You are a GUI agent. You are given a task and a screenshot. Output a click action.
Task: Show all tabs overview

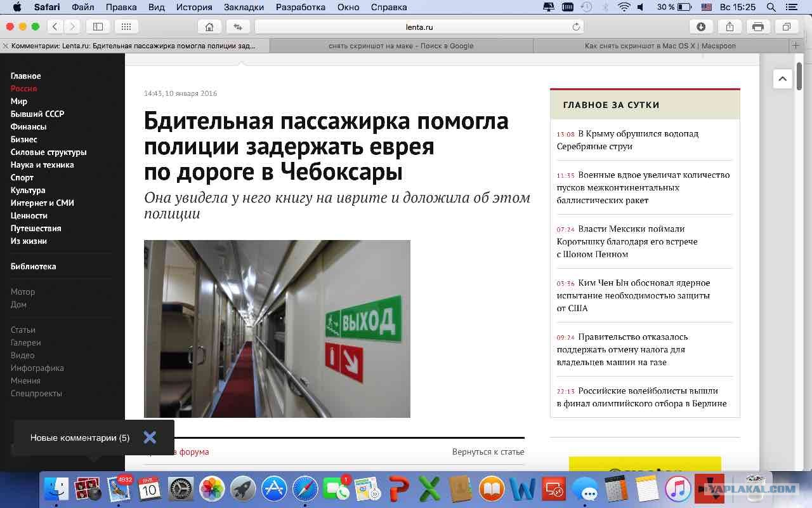pyautogui.click(x=787, y=27)
